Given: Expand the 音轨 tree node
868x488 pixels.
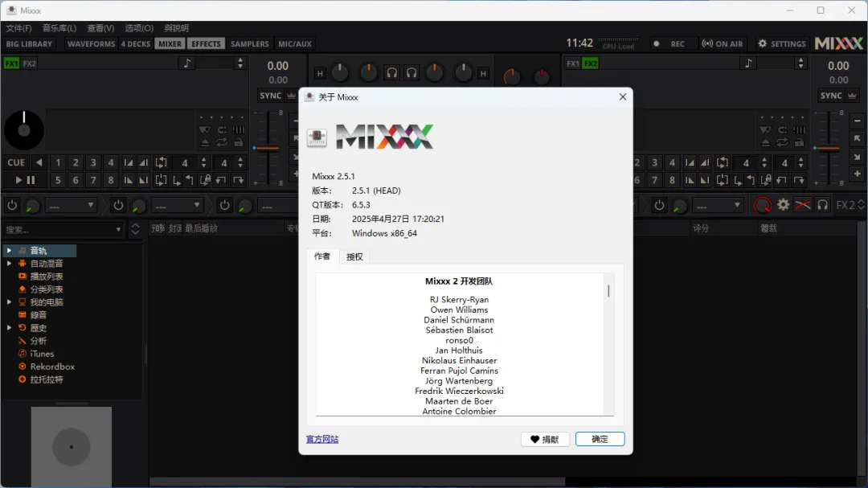Looking at the screenshot, I should [x=9, y=251].
